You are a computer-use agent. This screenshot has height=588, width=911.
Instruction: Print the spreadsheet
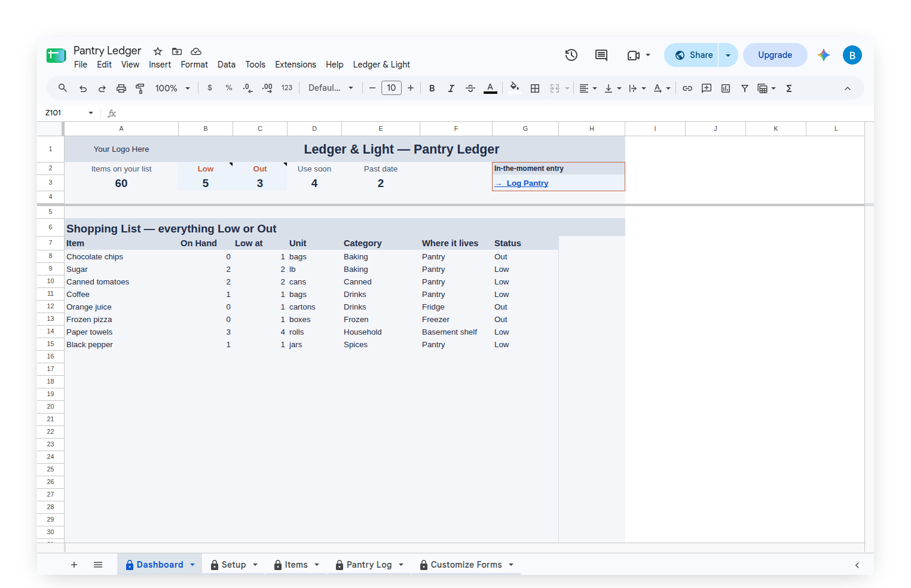click(x=121, y=88)
